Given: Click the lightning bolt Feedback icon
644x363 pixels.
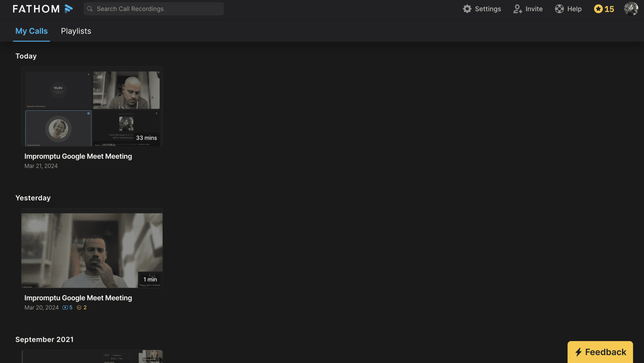Looking at the screenshot, I should point(579,352).
